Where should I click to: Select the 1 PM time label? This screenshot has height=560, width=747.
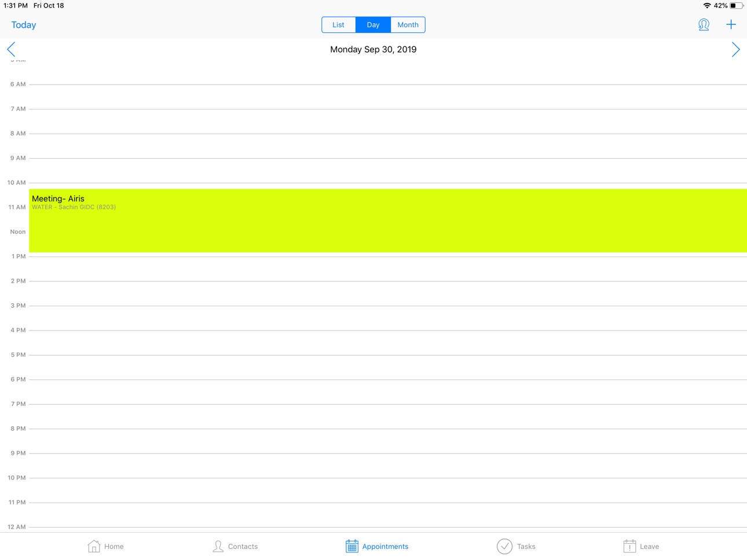(x=19, y=256)
